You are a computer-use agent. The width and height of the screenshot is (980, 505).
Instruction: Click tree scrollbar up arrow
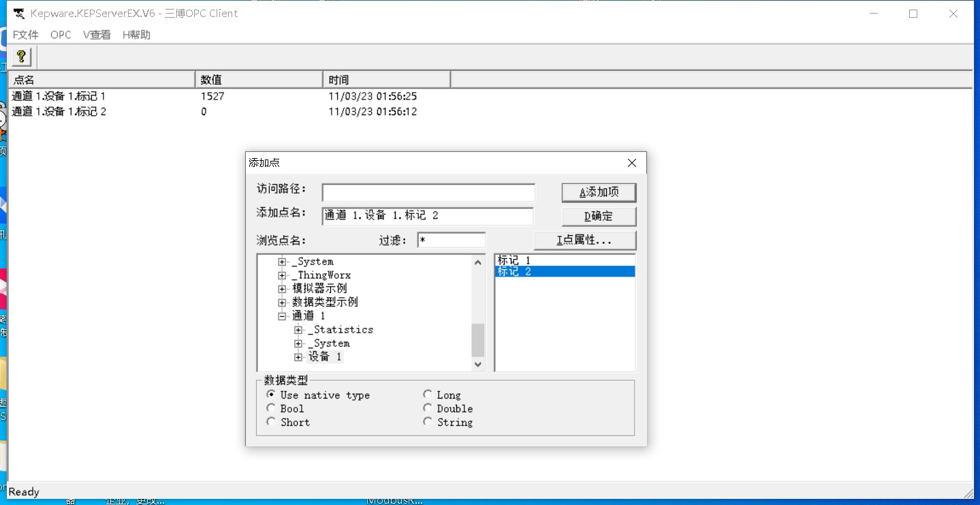pyautogui.click(x=478, y=262)
